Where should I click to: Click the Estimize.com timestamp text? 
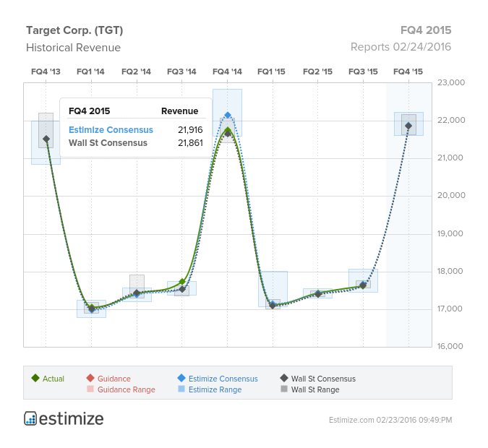[x=390, y=420]
